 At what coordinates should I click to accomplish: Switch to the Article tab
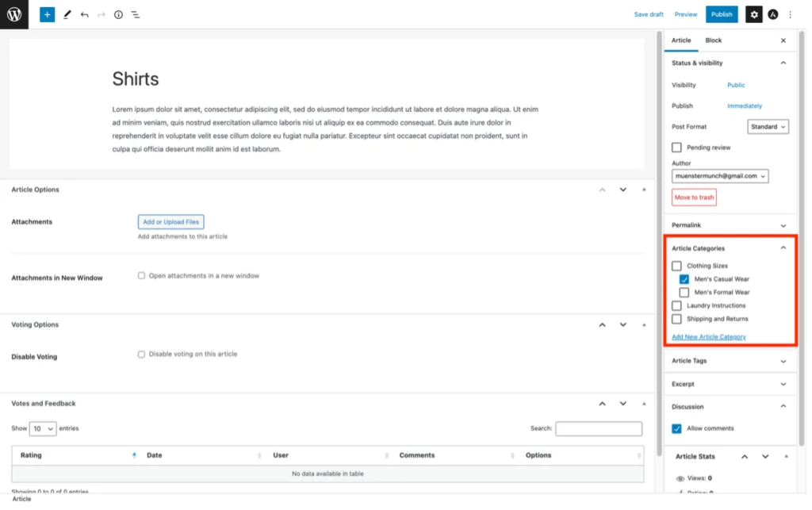pos(681,40)
